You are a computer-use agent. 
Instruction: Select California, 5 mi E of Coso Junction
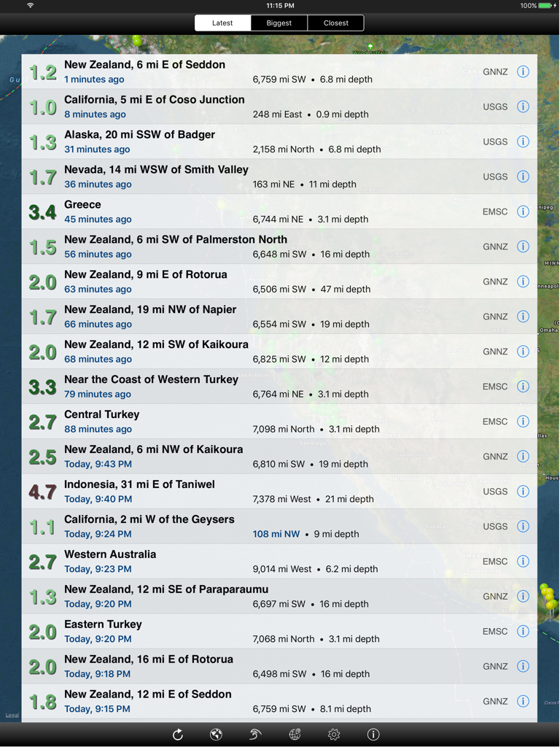click(279, 107)
